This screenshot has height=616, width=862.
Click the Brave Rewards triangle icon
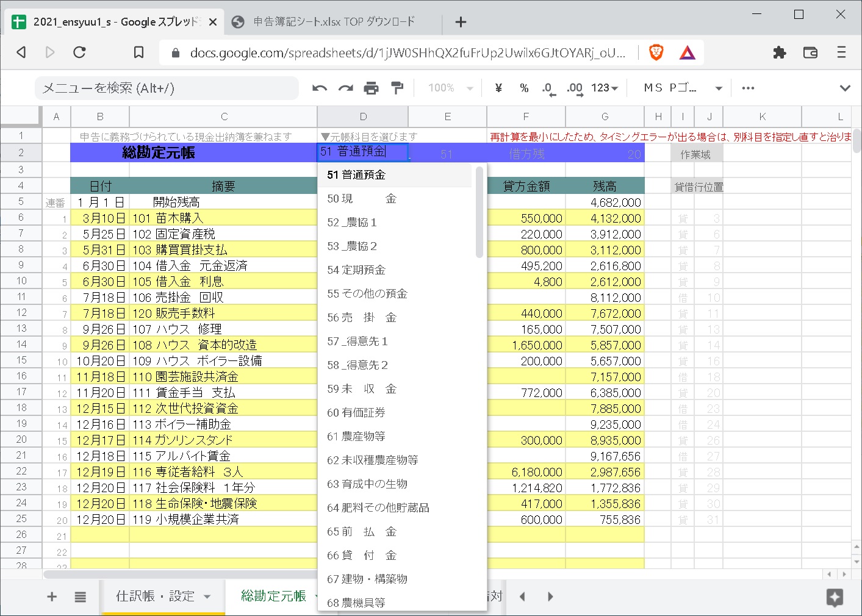coord(688,52)
